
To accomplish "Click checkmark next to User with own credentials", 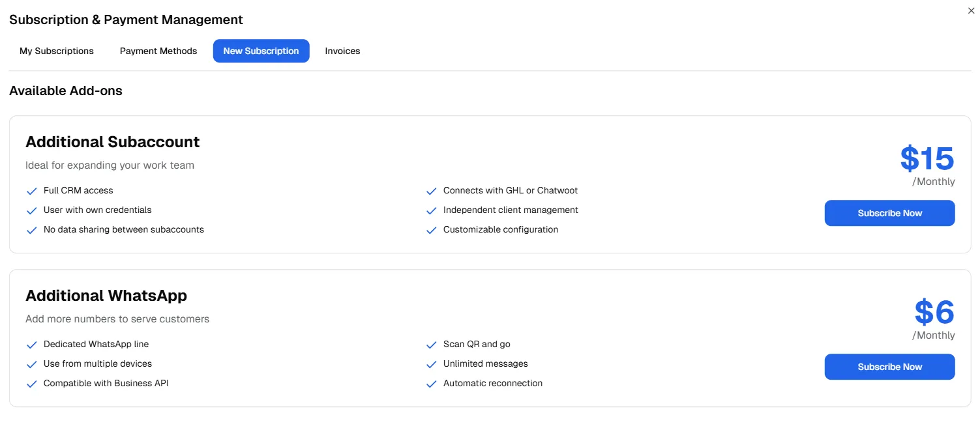I will (31, 210).
